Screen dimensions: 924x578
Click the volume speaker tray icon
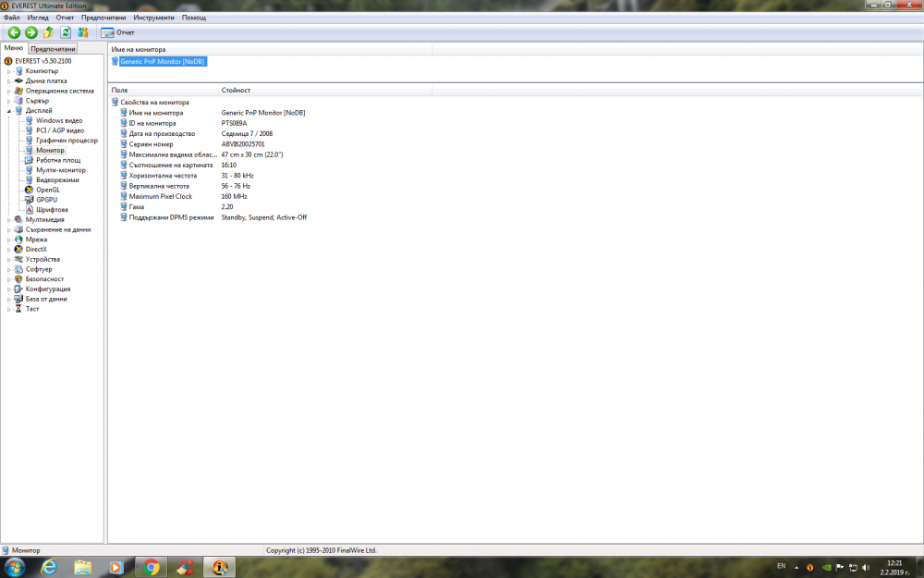[866, 568]
